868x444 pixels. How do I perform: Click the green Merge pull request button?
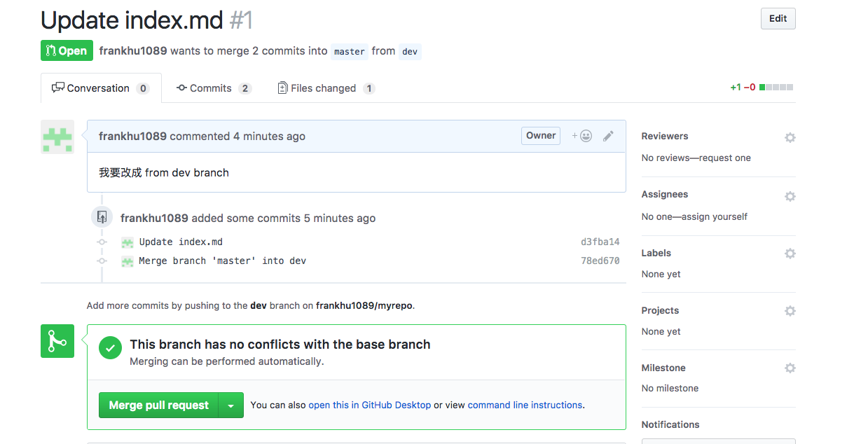coord(159,405)
